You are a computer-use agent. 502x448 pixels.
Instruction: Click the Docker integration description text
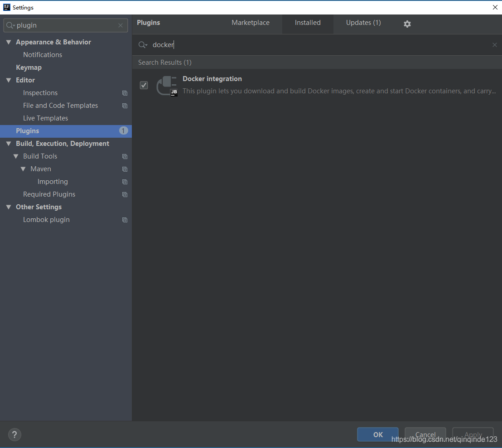tap(339, 91)
